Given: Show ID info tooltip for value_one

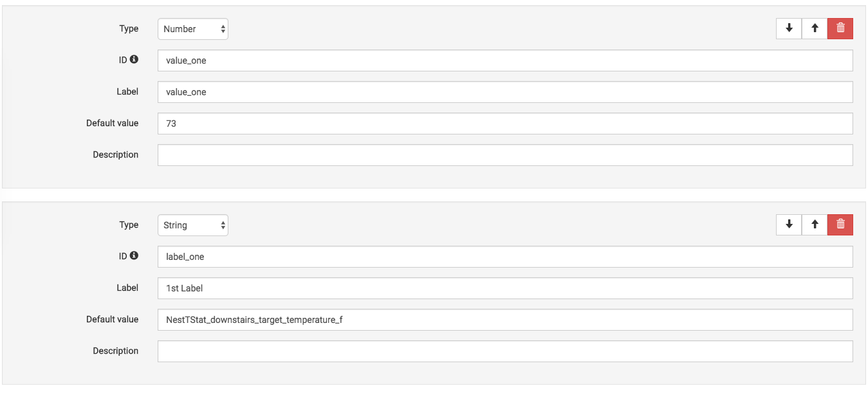Looking at the screenshot, I should point(134,59).
